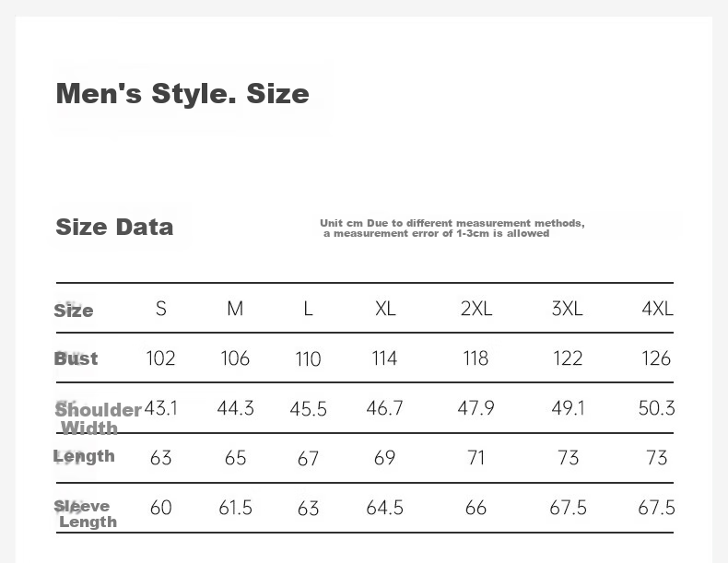Click the Length value 69
The image size is (728, 563).
(385, 458)
